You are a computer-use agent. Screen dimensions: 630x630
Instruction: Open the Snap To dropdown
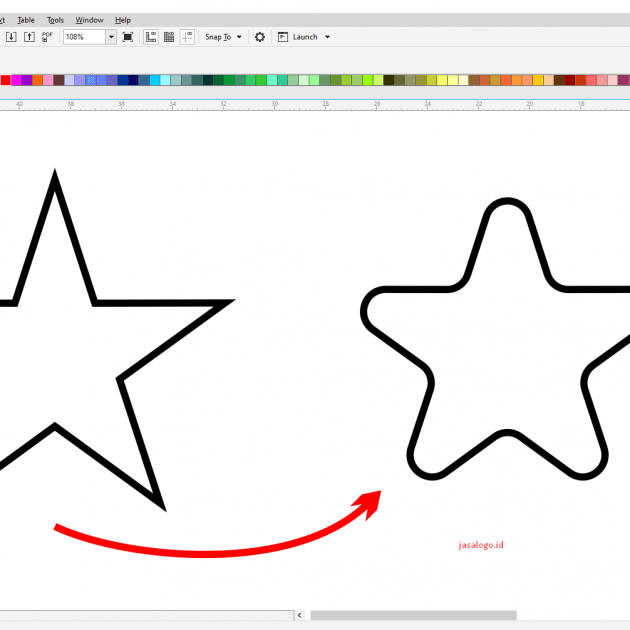(223, 37)
